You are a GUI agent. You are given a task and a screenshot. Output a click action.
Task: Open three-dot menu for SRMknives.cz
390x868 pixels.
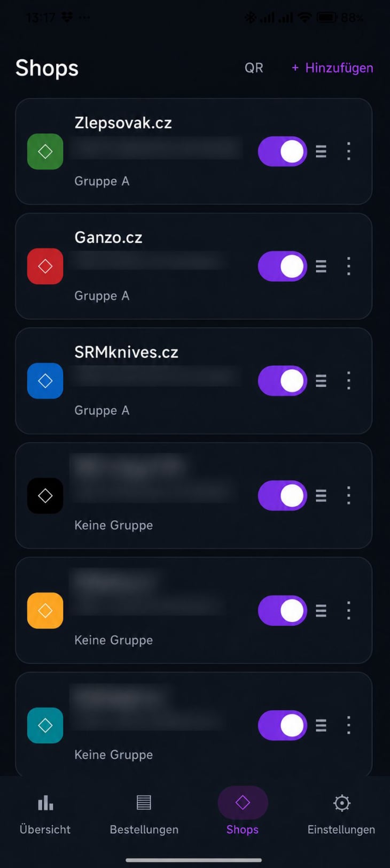coord(349,381)
